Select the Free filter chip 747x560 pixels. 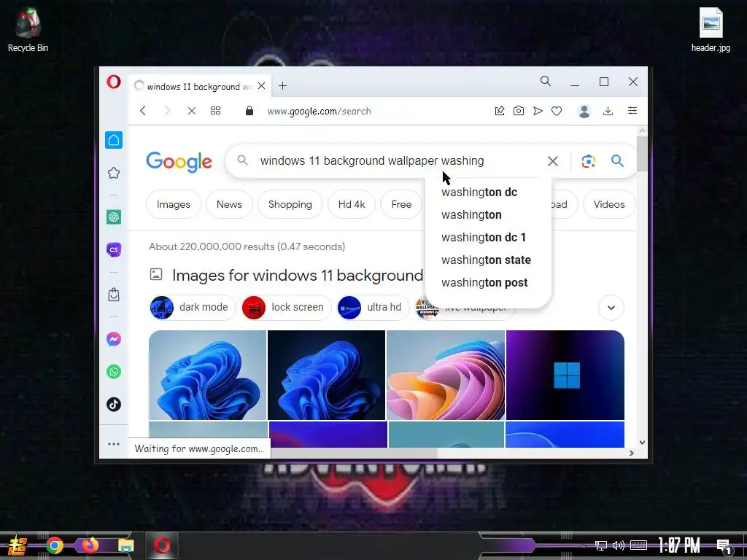pyautogui.click(x=401, y=204)
